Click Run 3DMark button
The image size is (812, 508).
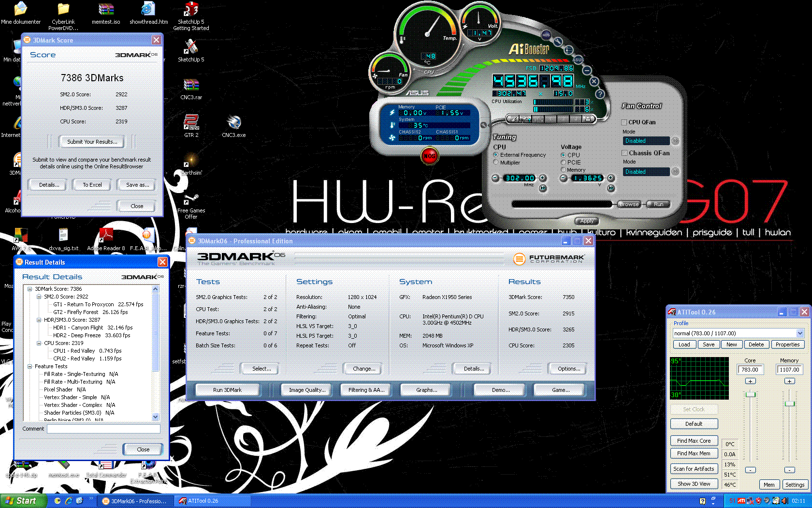pos(227,390)
